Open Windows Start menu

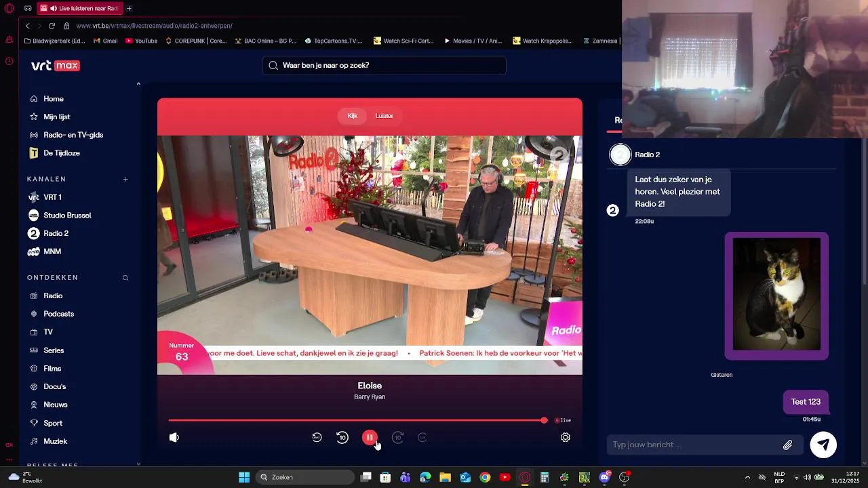pyautogui.click(x=244, y=477)
